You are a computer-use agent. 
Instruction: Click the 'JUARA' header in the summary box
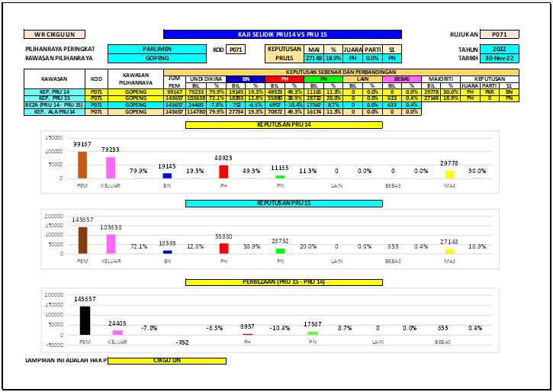[x=353, y=50]
